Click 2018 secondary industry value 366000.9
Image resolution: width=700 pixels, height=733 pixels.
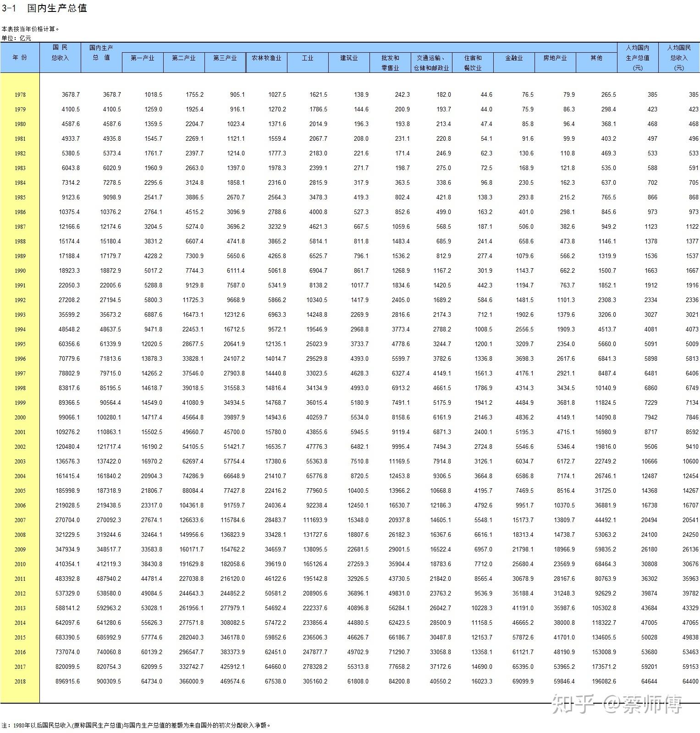(191, 681)
